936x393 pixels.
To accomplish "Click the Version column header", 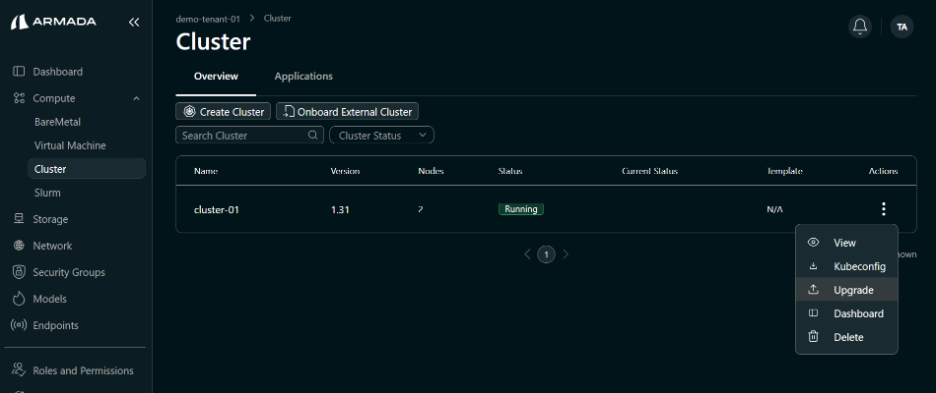I will click(x=345, y=171).
